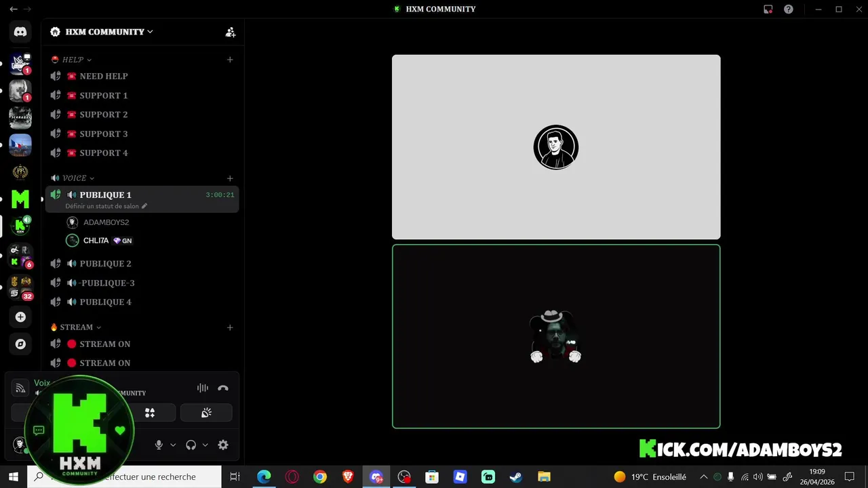Open microphone input options arrow
Viewport: 868px width, 488px height.
[x=173, y=445]
